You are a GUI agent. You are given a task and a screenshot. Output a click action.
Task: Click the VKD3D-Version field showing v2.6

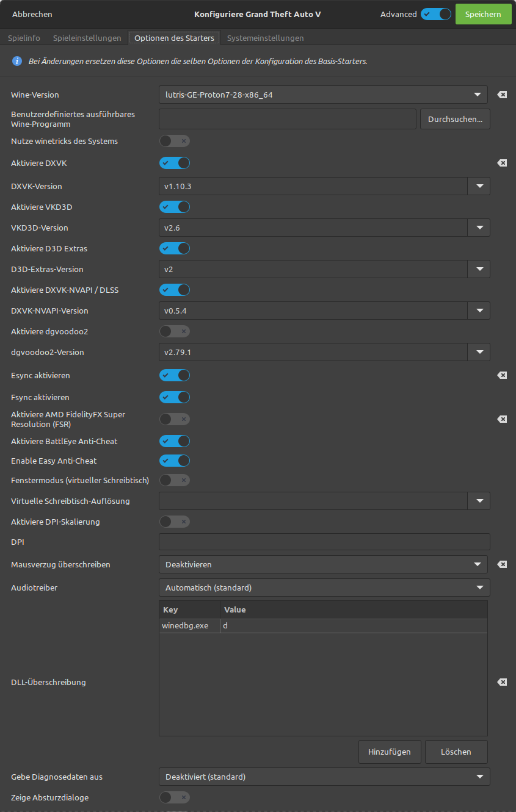[x=313, y=228]
